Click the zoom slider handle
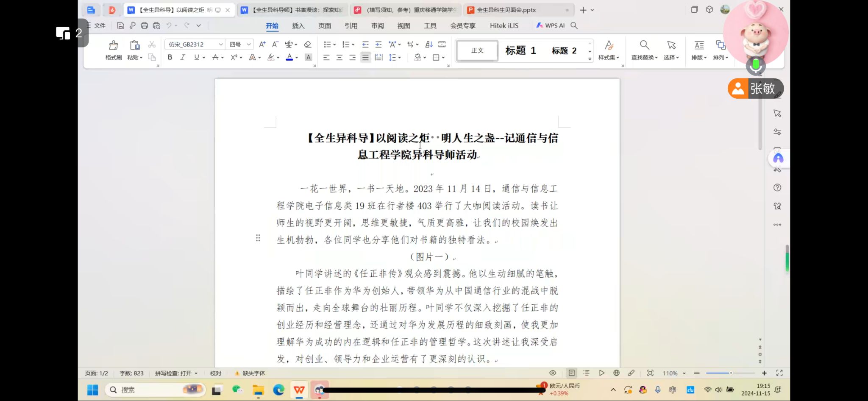The image size is (868, 401). 731,373
